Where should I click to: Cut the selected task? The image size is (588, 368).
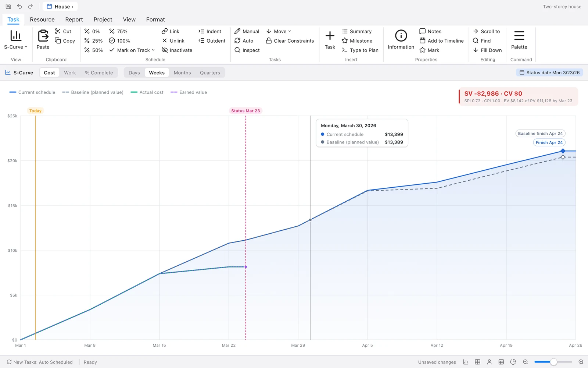point(63,31)
